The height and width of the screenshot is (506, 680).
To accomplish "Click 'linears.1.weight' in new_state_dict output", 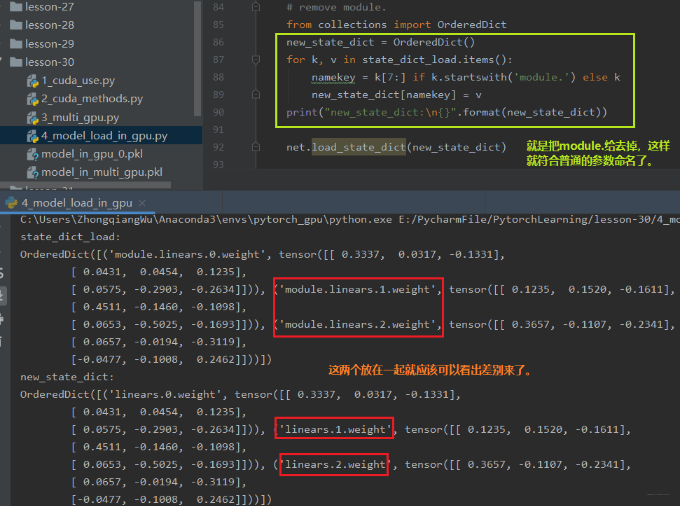I will (335, 430).
